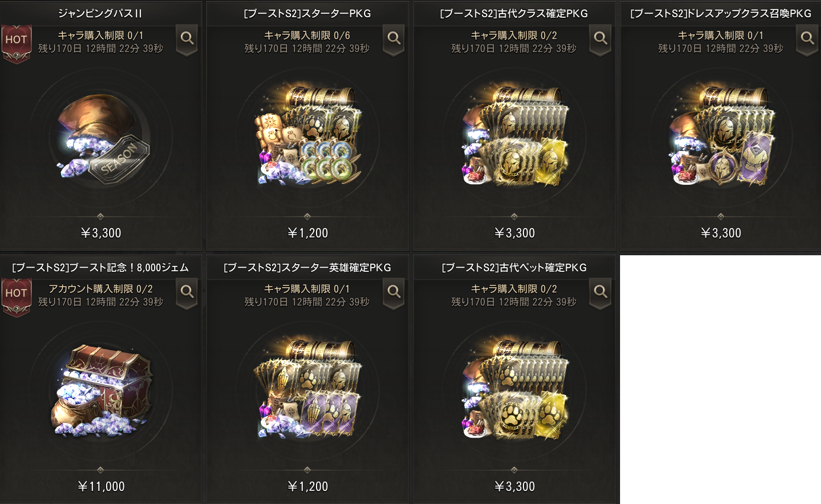Purchase the 8,000ジェム package at ¥11,000

click(x=101, y=487)
